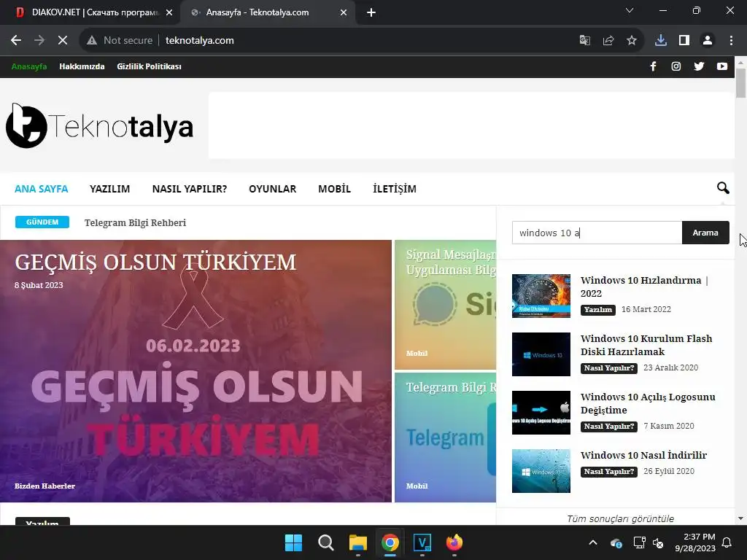
Task: Click the browser back arrow
Action: pyautogui.click(x=16, y=41)
